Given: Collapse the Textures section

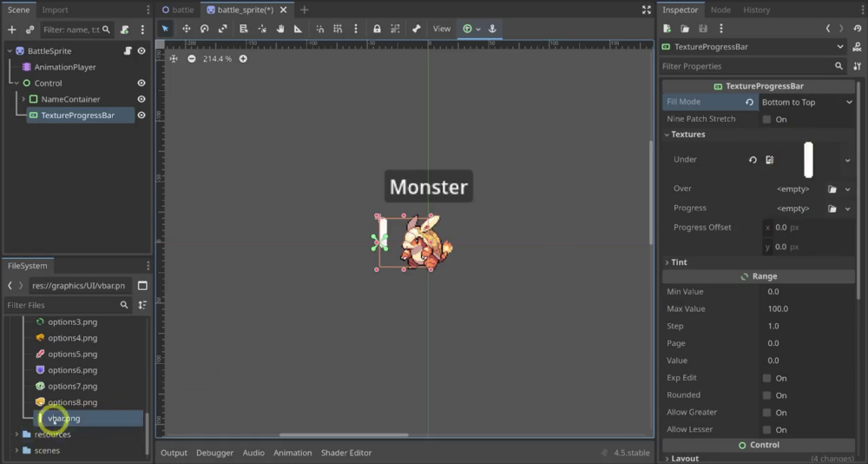Looking at the screenshot, I should pyautogui.click(x=667, y=134).
